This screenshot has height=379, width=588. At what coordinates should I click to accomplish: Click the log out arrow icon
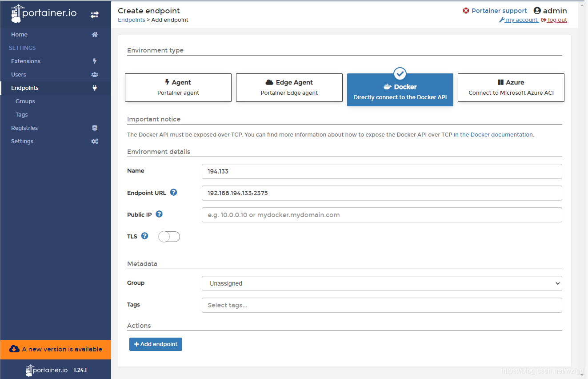544,20
